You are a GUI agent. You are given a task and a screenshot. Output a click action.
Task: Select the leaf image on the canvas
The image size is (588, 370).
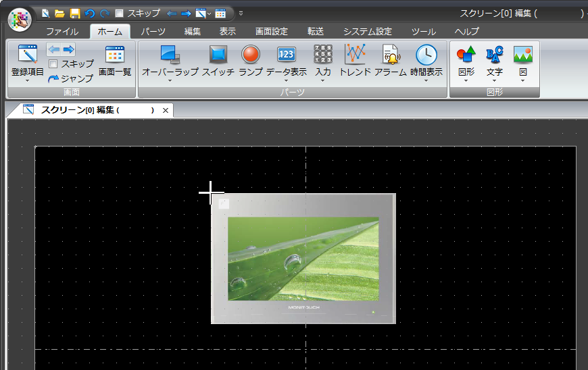303,259
